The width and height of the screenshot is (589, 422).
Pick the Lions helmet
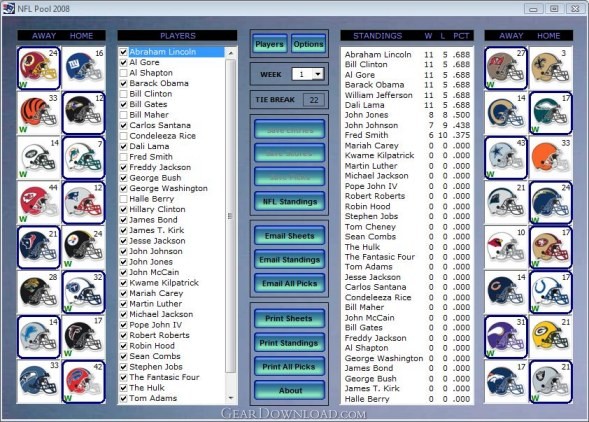click(x=38, y=337)
